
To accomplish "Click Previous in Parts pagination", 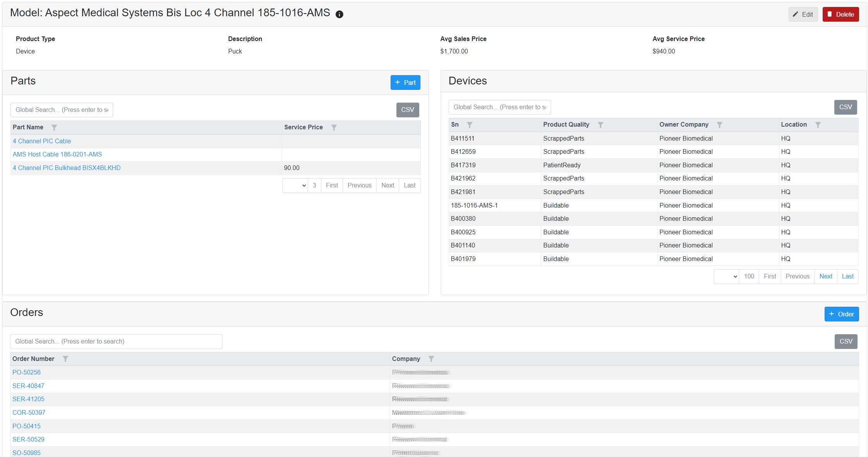I will click(360, 186).
